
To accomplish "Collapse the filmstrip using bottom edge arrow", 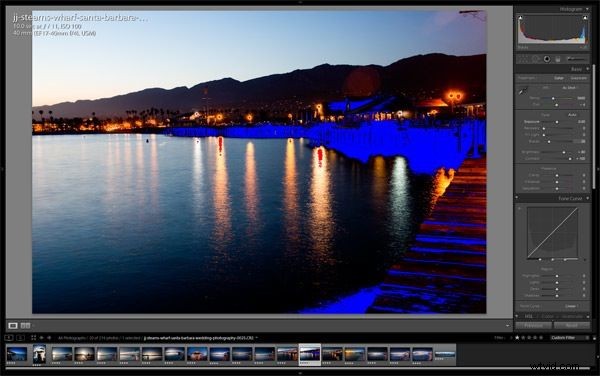I will tap(300, 373).
